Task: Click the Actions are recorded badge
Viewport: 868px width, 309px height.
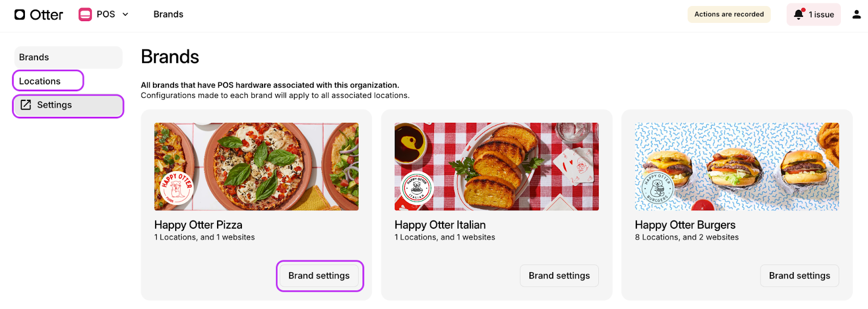Action: [729, 15]
